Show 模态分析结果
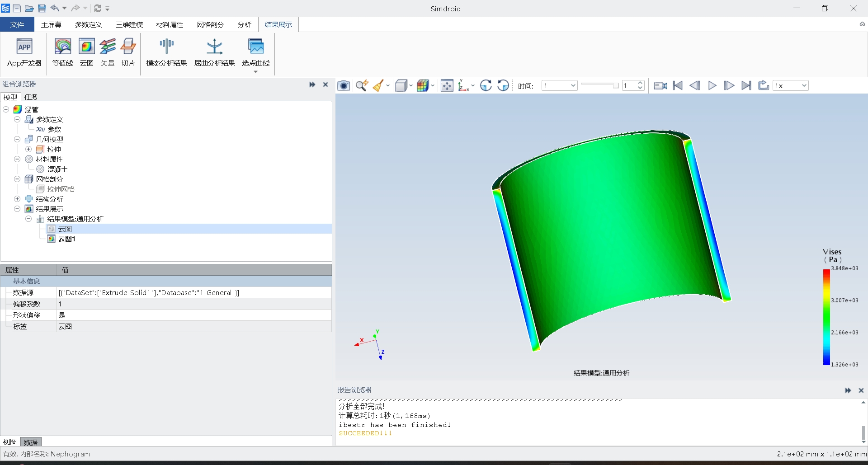The width and height of the screenshot is (868, 465). click(166, 52)
